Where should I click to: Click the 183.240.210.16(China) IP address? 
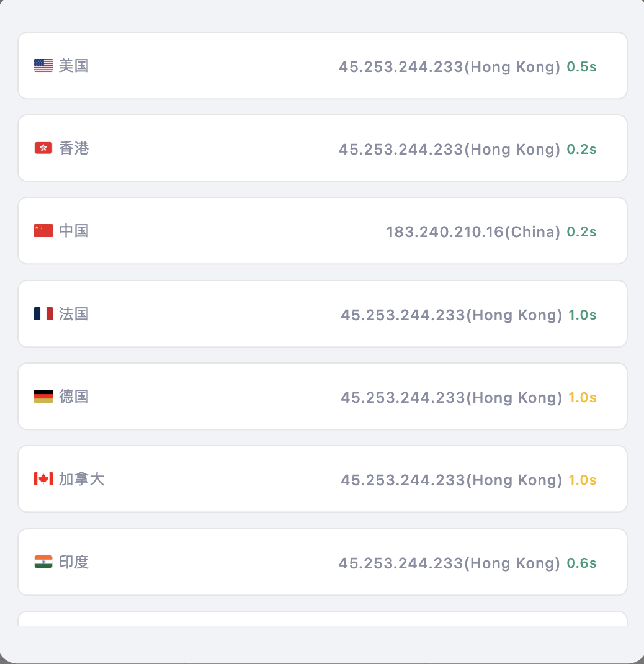point(473,232)
